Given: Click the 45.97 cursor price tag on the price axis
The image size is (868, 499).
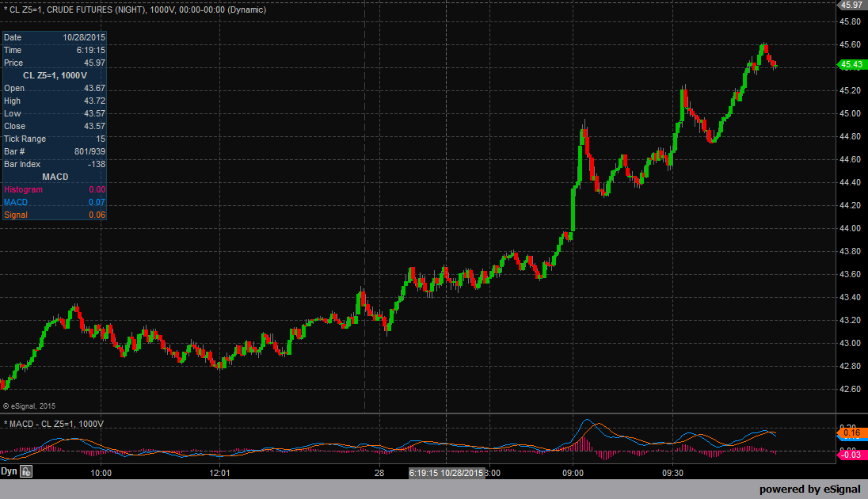Looking at the screenshot, I should 851,5.
